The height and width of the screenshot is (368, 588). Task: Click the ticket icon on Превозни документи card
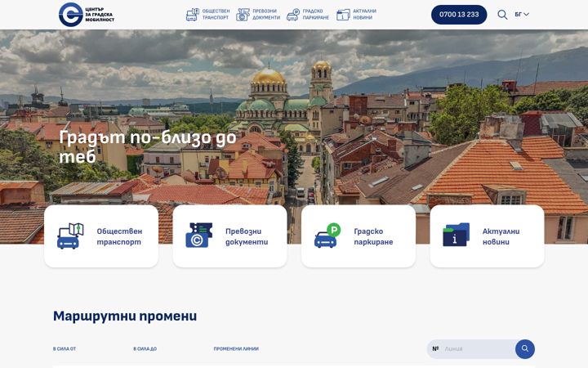(198, 235)
